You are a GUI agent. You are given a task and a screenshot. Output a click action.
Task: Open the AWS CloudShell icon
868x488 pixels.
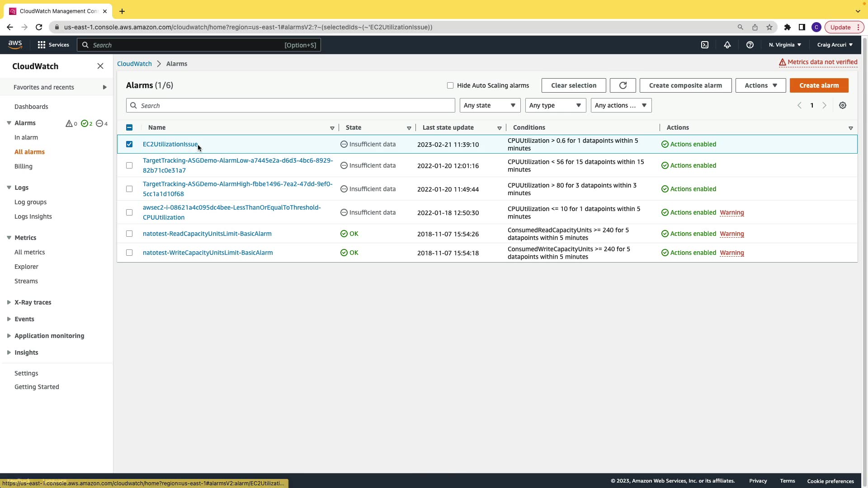tap(705, 45)
